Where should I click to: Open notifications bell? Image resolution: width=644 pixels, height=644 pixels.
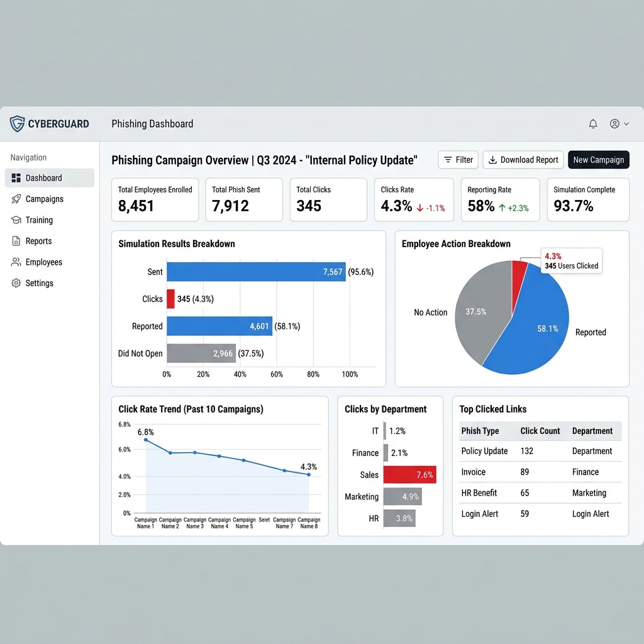click(593, 124)
